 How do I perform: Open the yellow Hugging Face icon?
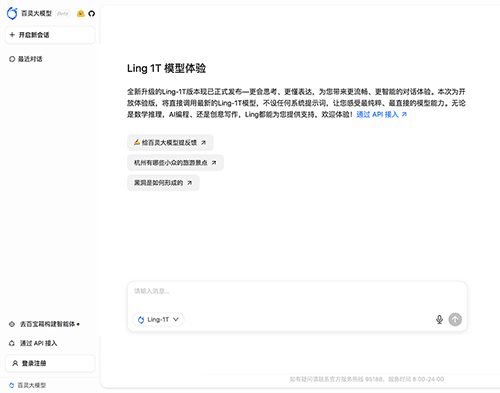[x=81, y=13]
